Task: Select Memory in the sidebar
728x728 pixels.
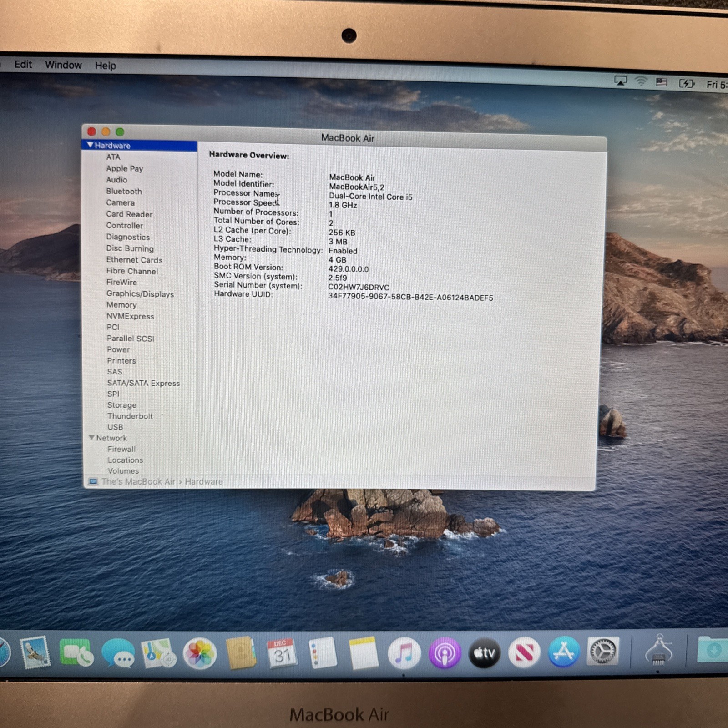Action: coord(121,305)
